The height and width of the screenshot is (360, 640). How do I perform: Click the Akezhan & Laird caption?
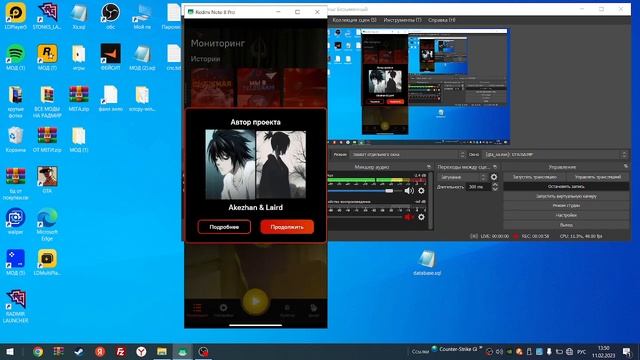point(256,207)
